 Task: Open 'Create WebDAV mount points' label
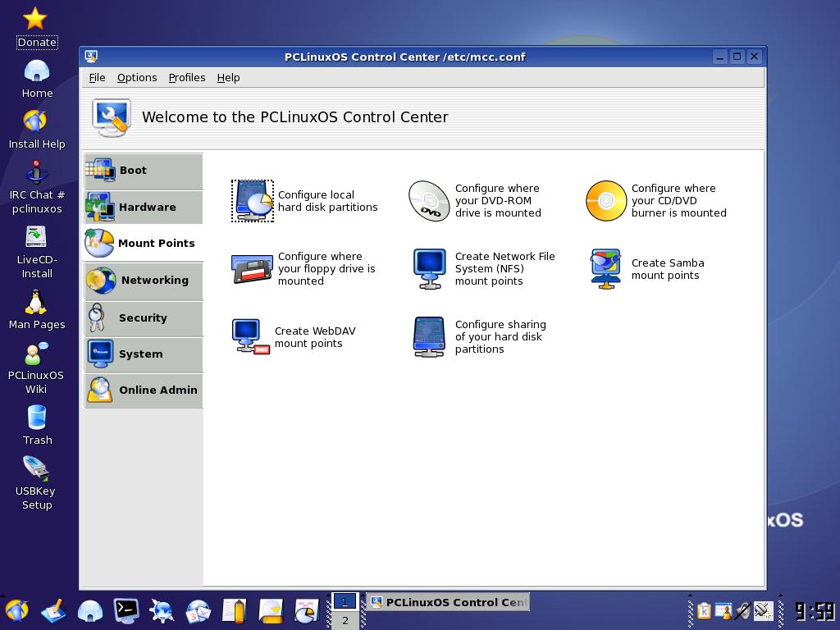pos(315,337)
